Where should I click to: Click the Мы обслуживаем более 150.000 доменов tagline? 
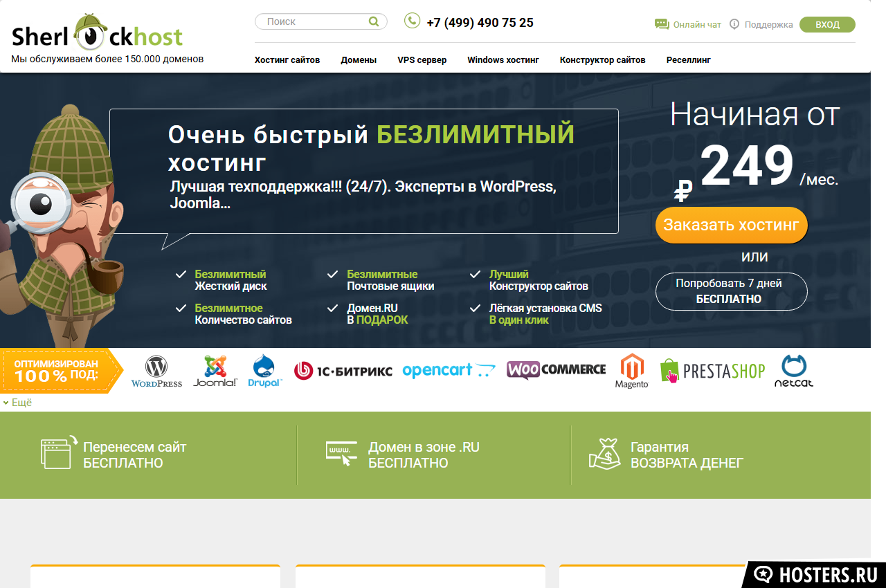[x=107, y=59]
